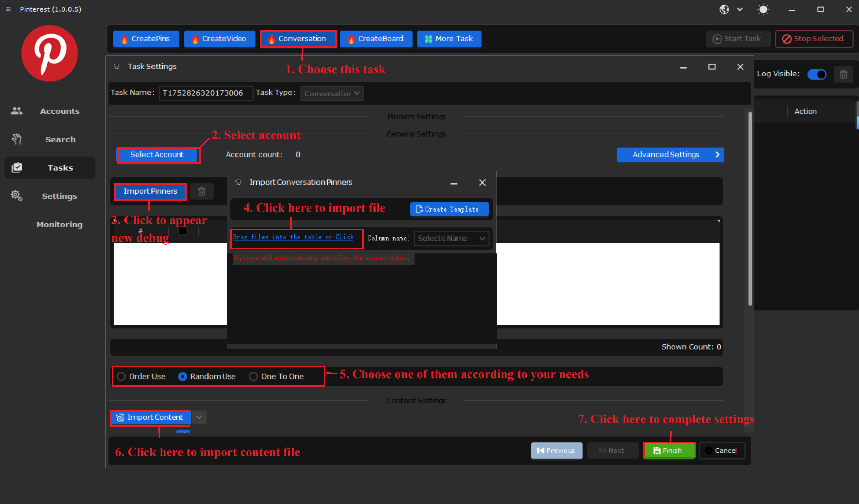Choose the CreateBoard task
Viewport: 859px width, 504px height.
click(376, 39)
